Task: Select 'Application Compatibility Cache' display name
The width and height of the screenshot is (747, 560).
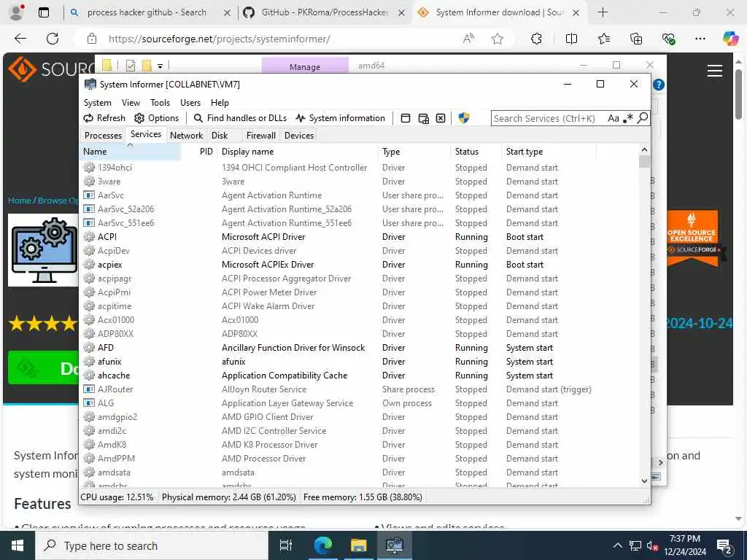Action: tap(285, 376)
